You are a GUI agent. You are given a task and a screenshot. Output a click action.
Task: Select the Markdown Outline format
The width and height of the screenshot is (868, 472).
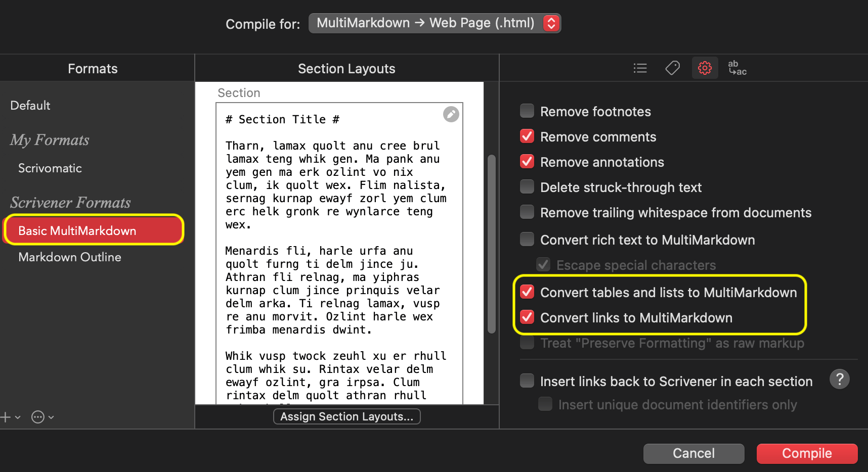[x=70, y=257]
